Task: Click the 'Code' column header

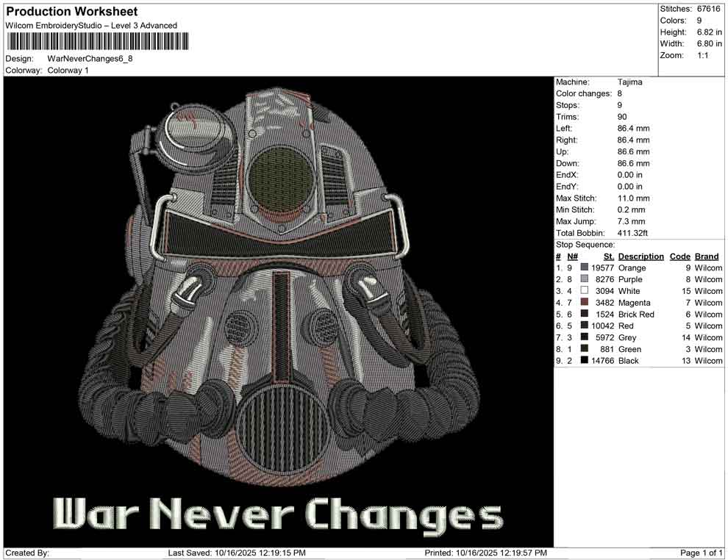Action: (679, 256)
